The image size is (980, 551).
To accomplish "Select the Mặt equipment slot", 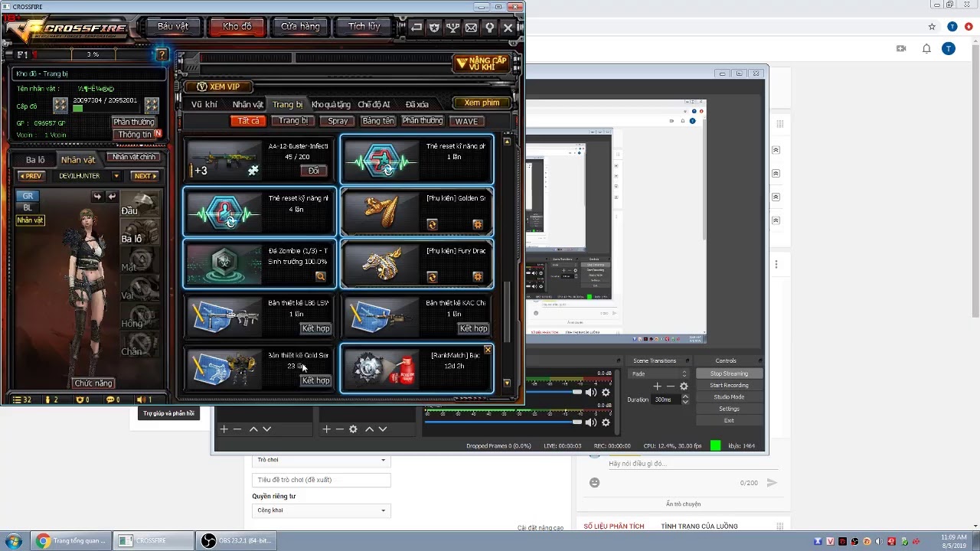I will point(140,260).
